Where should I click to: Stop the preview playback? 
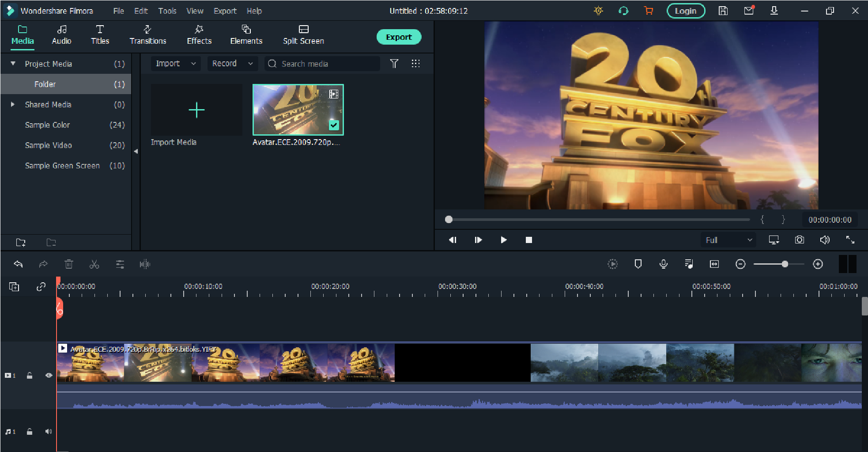point(529,240)
